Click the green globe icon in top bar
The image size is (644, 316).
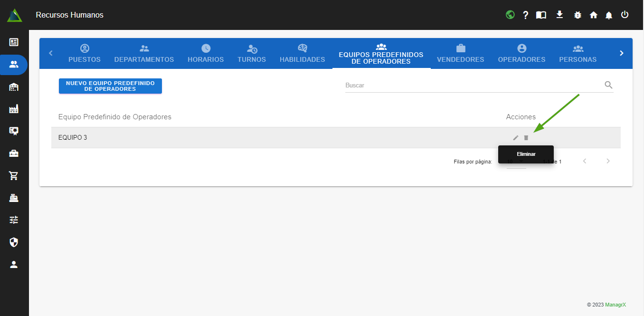click(x=510, y=15)
